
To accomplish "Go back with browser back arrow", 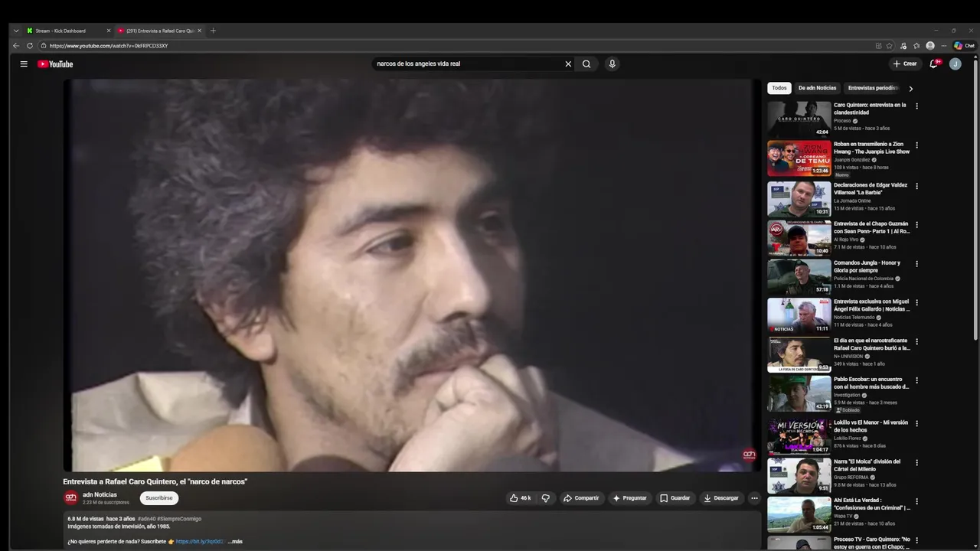I will click(16, 46).
